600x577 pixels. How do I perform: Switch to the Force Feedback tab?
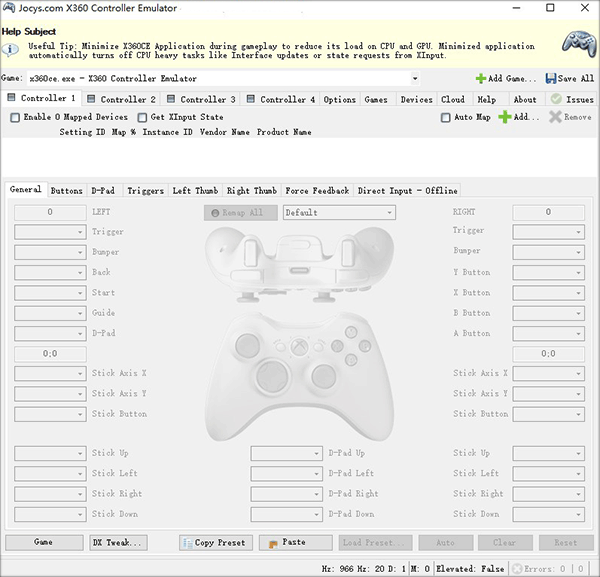click(x=317, y=190)
